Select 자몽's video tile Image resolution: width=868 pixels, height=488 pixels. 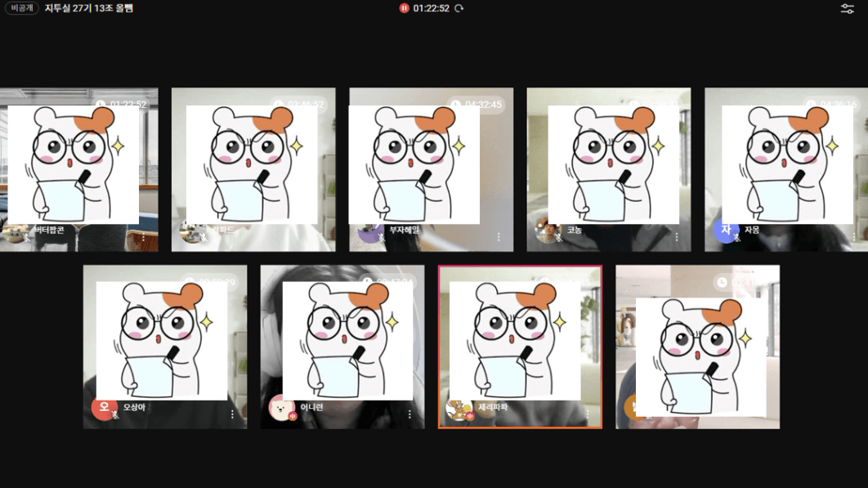(786, 169)
